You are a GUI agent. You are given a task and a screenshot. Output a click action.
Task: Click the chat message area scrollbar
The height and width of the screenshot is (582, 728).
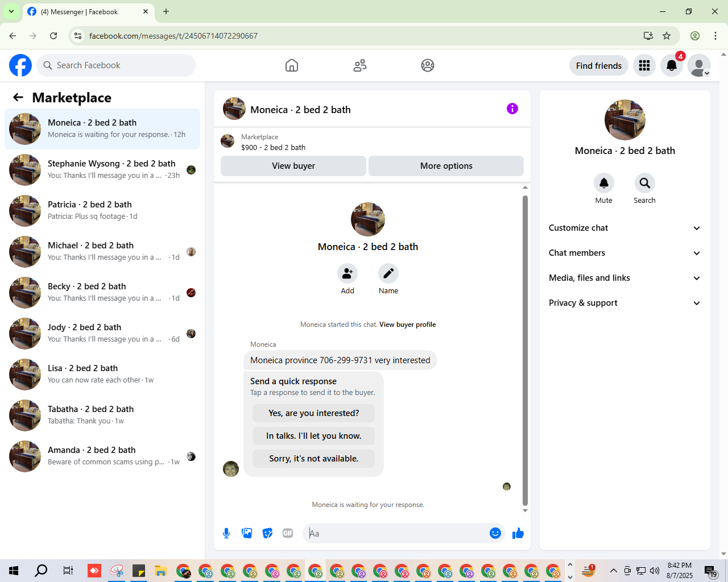[525, 350]
